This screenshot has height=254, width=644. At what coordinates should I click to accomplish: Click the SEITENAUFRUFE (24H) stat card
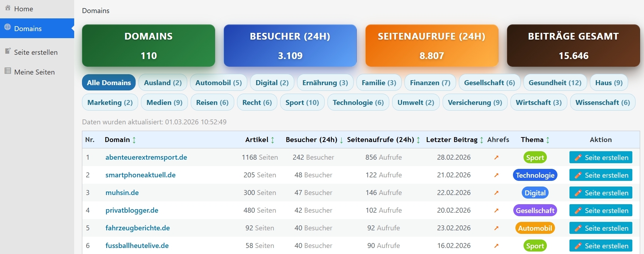click(432, 46)
